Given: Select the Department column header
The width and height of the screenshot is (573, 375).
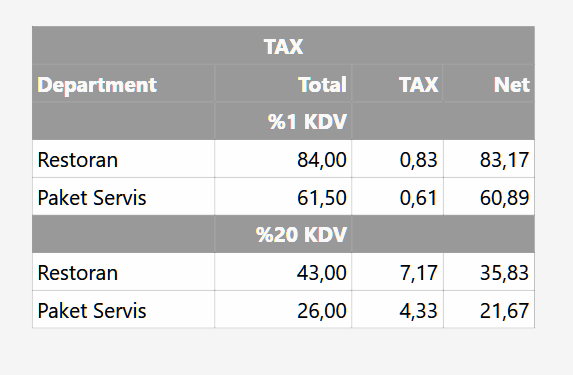Looking at the screenshot, I should (x=124, y=84).
